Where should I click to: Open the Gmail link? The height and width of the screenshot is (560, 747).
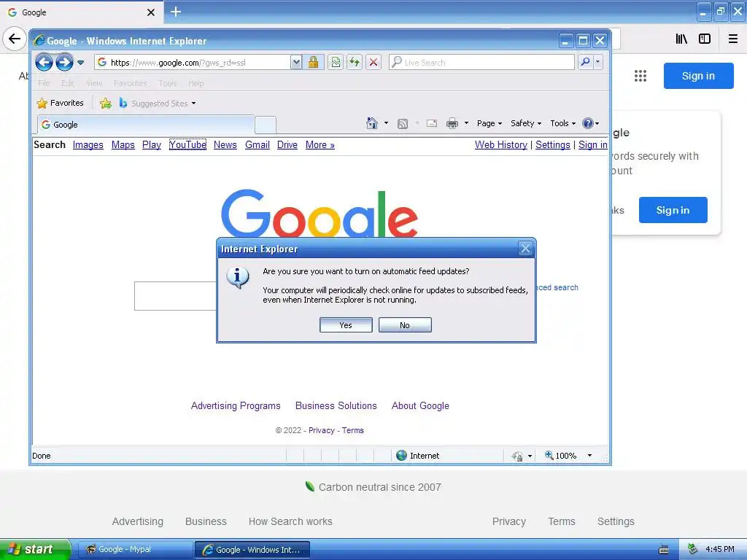(258, 145)
